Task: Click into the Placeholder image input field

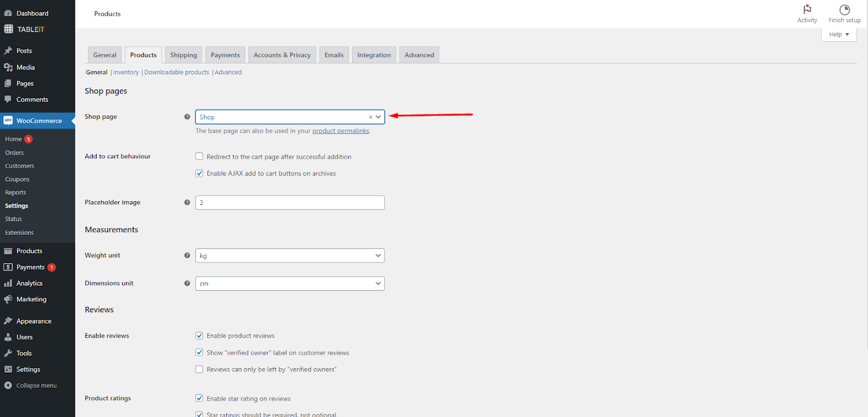Action: [290, 203]
